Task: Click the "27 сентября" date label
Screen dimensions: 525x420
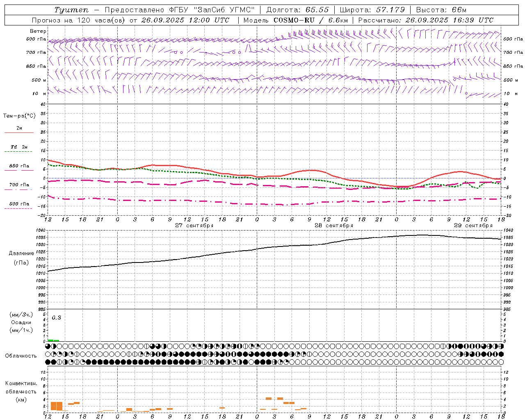Action: 194,226
